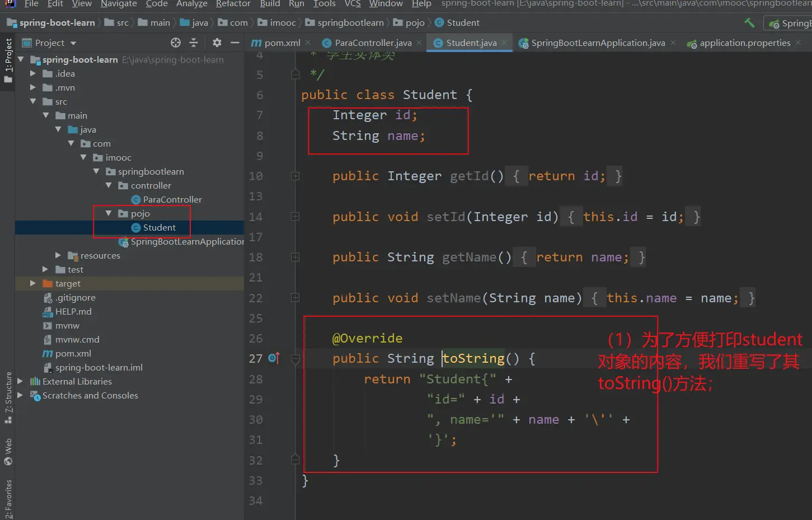
Task: Open the Refactor menu
Action: [x=233, y=4]
